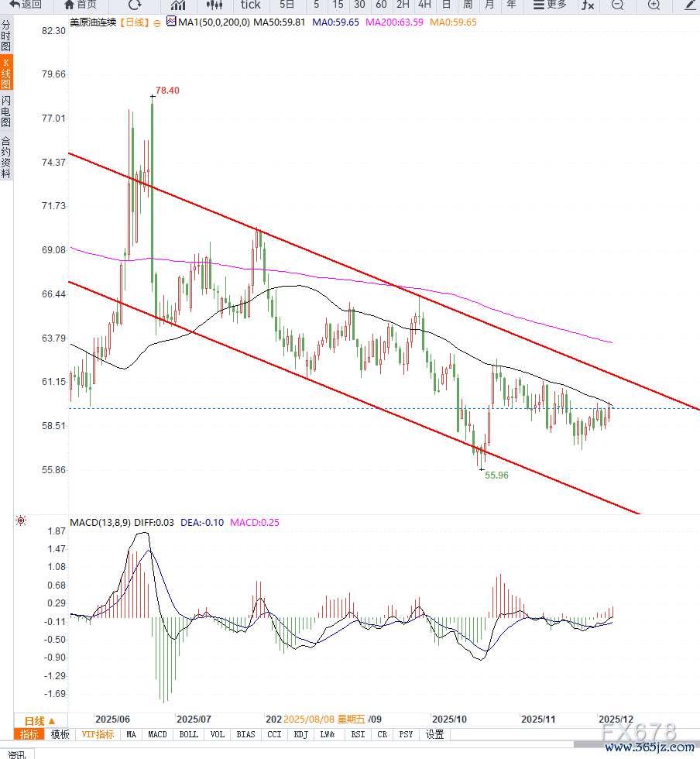
Task: Click the MA1 indicator chart icon
Action: click(171, 22)
